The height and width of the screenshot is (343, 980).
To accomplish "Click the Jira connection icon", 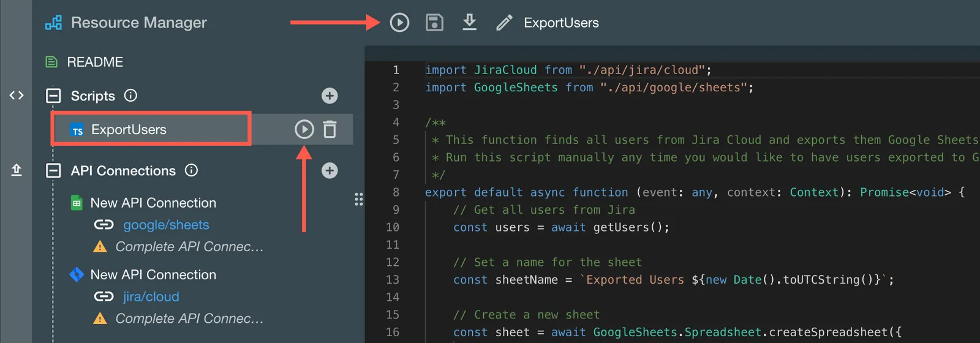I will 77,274.
